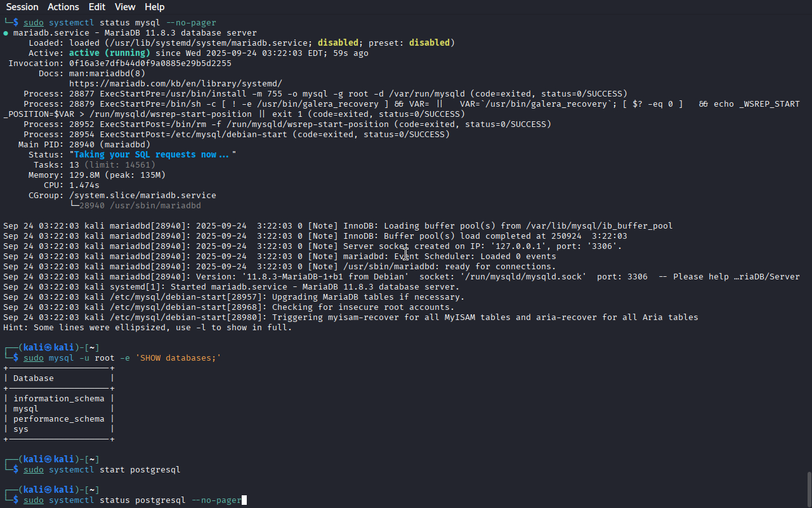Select the information_schema row in the table

[58, 399]
